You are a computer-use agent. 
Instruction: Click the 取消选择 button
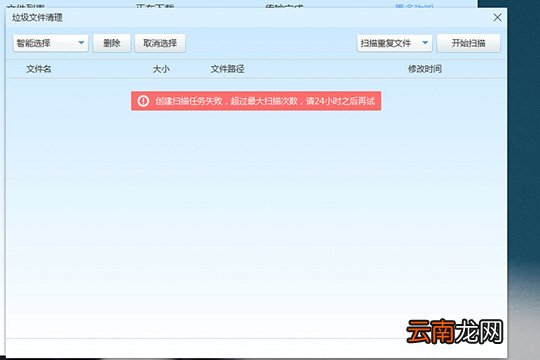click(160, 43)
